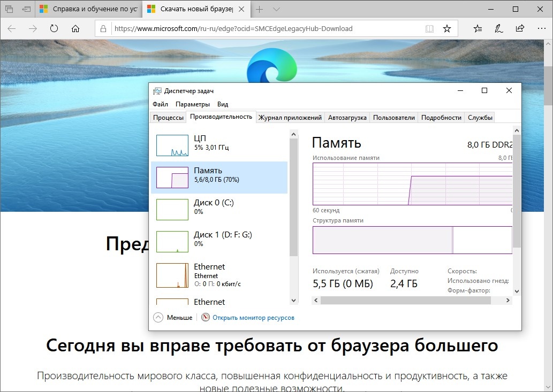Screen dimensions: 553x392
Task: Open the Параметры menu in Task Manager
Action: point(193,104)
